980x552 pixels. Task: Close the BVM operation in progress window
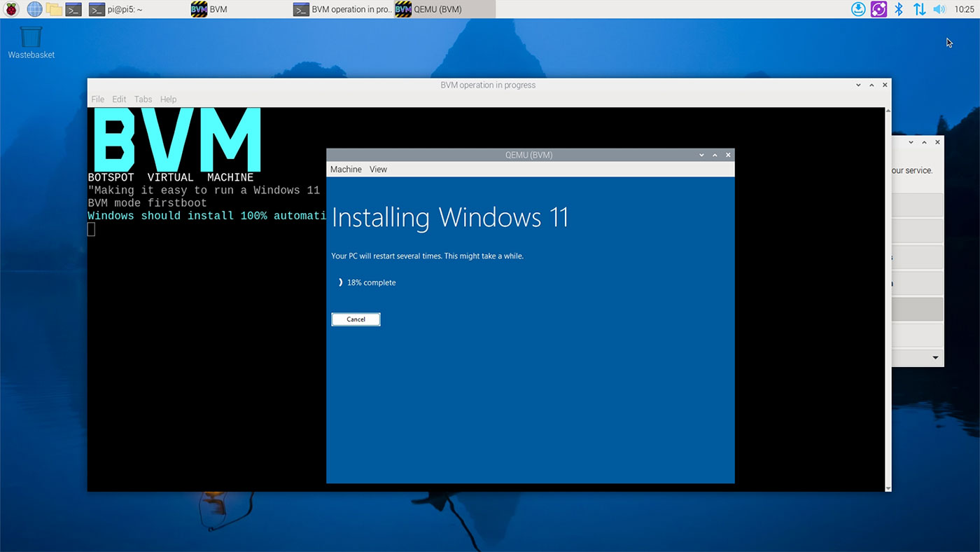pos(885,85)
